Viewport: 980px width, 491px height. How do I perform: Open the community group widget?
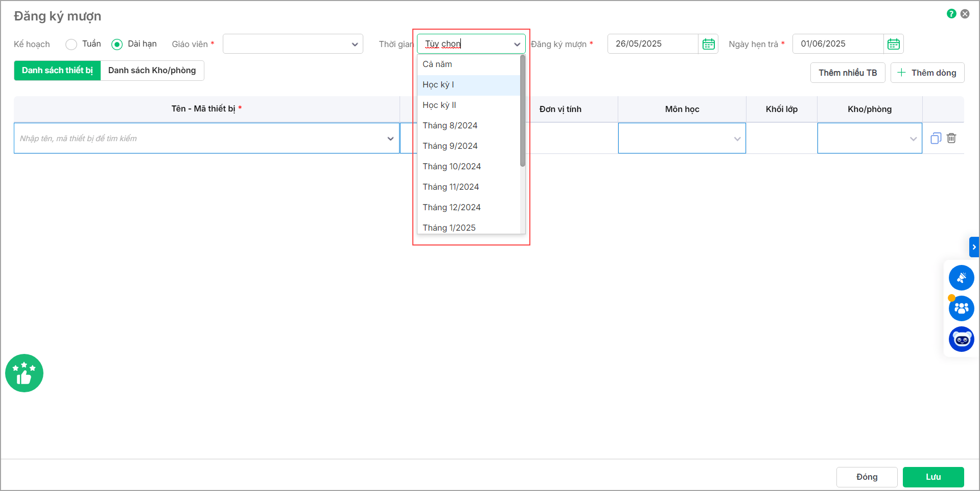(962, 308)
